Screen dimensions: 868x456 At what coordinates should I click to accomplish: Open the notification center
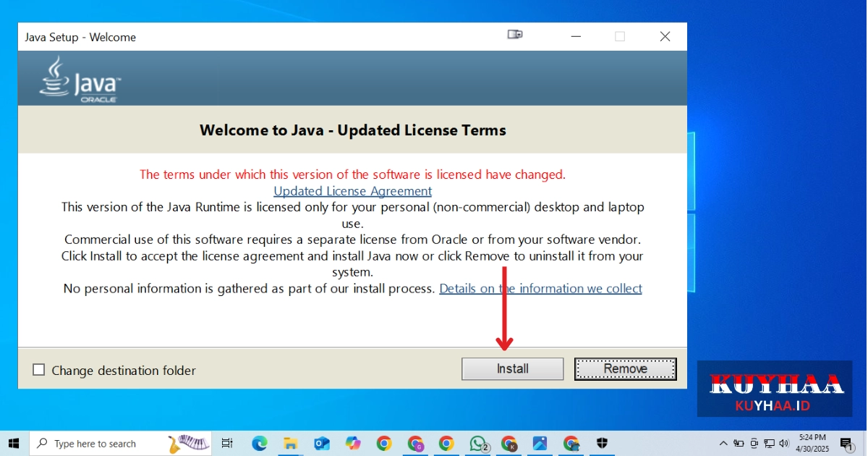(847, 443)
